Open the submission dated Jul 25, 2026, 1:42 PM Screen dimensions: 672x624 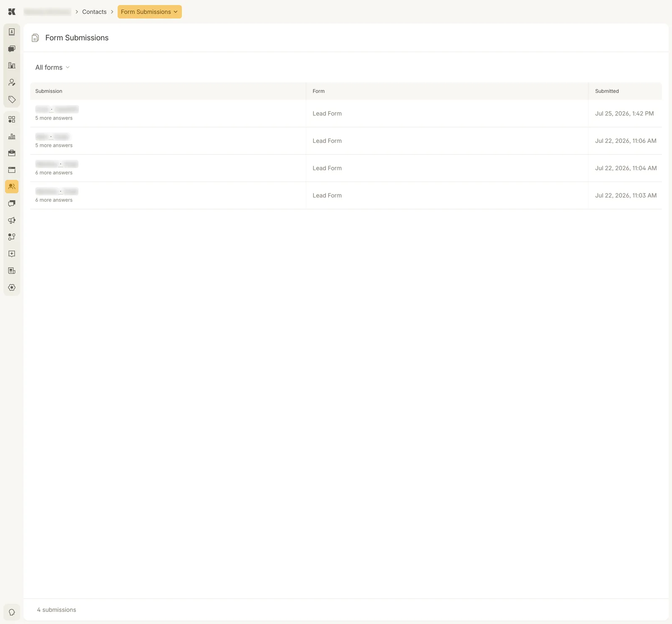(x=346, y=113)
